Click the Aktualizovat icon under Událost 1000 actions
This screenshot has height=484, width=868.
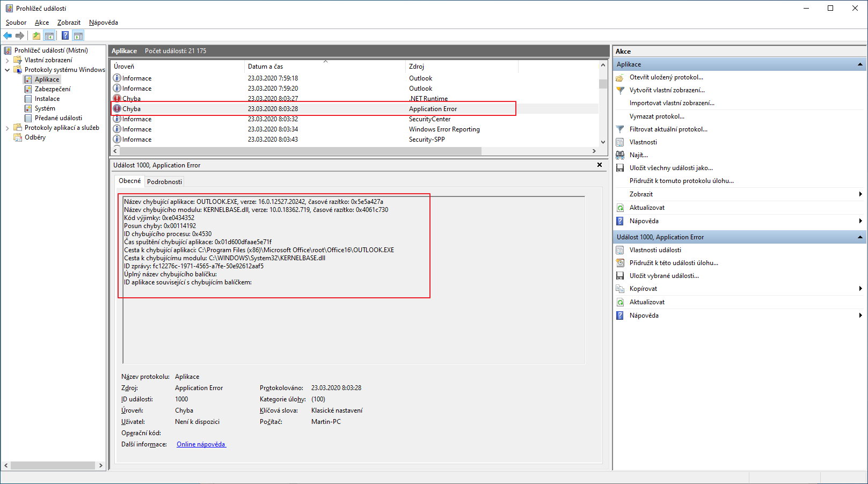pos(620,302)
